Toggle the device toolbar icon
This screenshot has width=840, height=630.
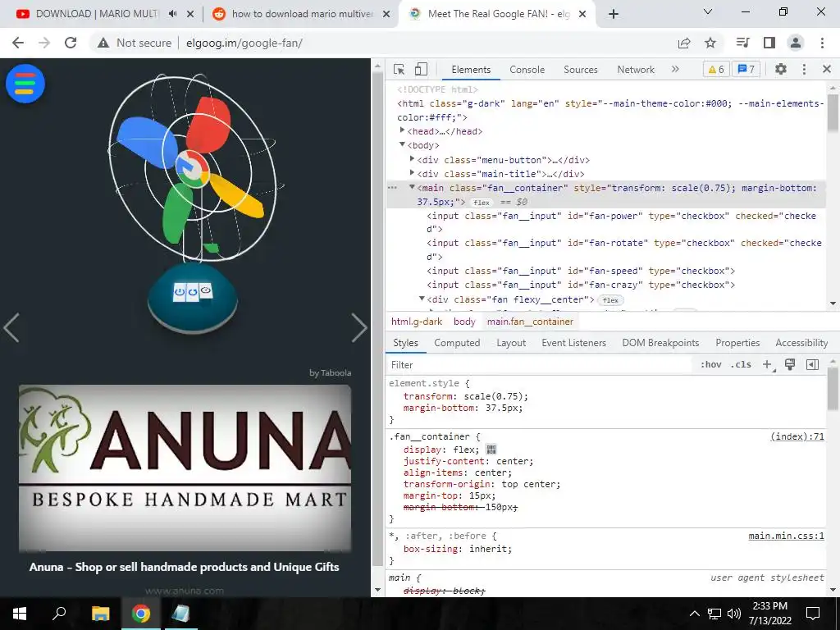421,69
